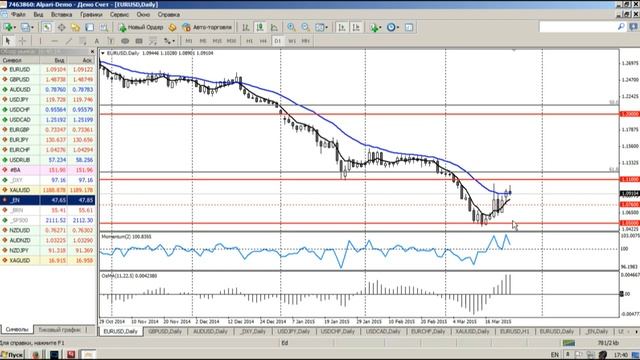Image resolution: width=640 pixels, height=360 pixels.
Task: Zoom out of the chart
Action: pos(306,27)
